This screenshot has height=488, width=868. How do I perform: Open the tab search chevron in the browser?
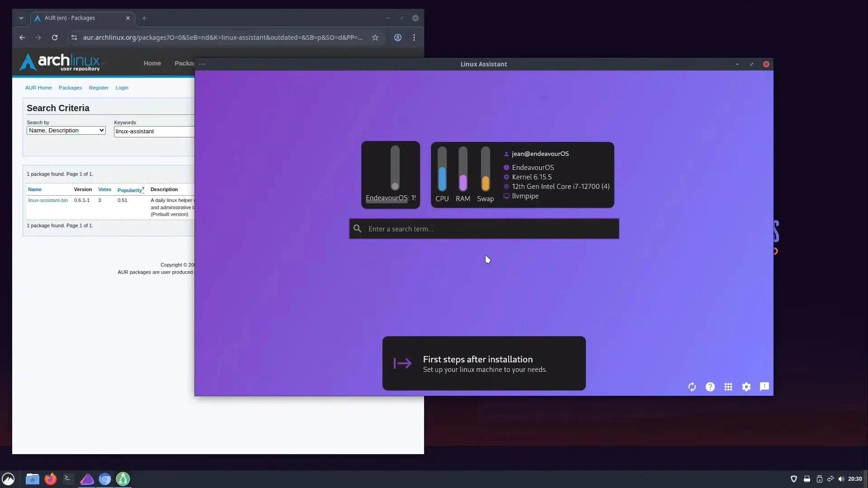[21, 18]
